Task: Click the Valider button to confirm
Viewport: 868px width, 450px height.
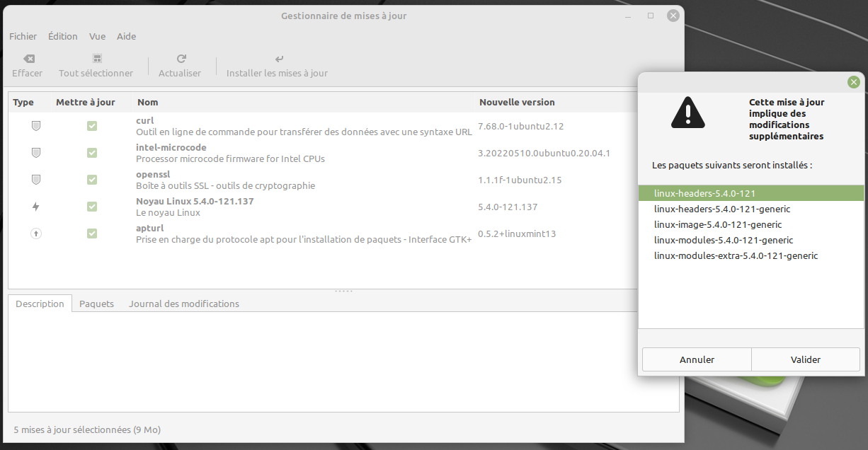Action: (x=806, y=359)
